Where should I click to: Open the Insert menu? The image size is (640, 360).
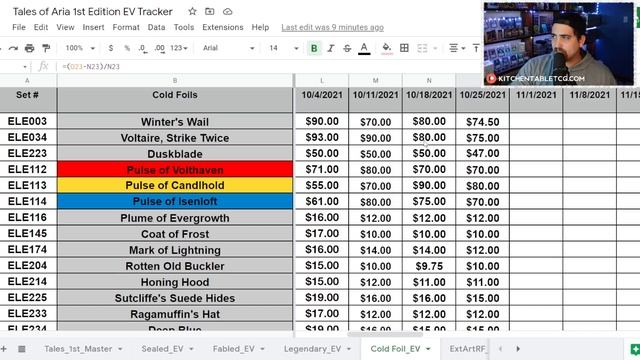tap(93, 27)
